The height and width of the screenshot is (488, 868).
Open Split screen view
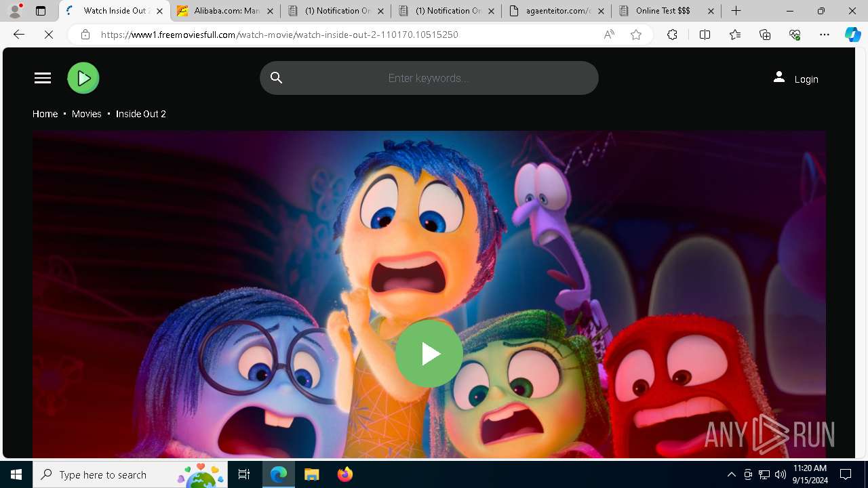point(705,35)
